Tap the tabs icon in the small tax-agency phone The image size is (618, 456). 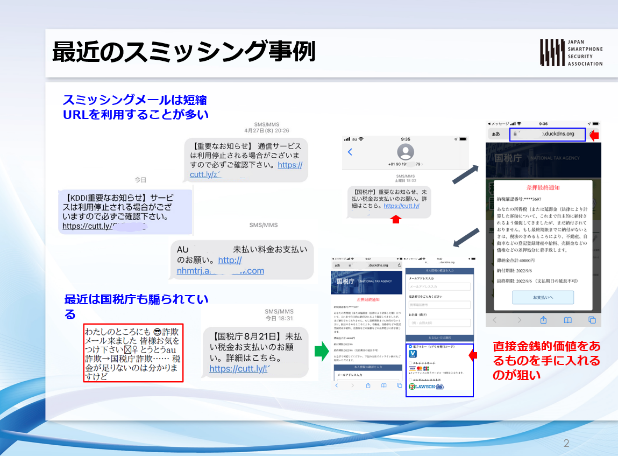(x=399, y=385)
